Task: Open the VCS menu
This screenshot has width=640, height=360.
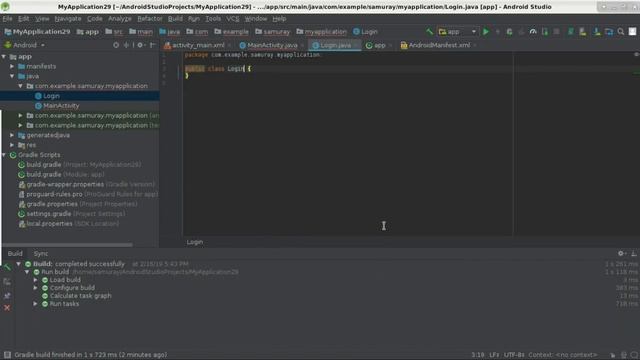Action: 233,19
